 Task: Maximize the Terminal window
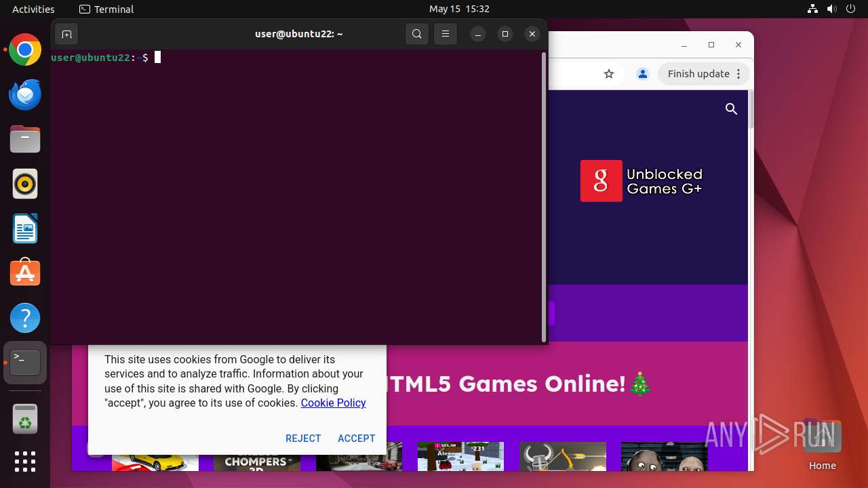coord(505,34)
